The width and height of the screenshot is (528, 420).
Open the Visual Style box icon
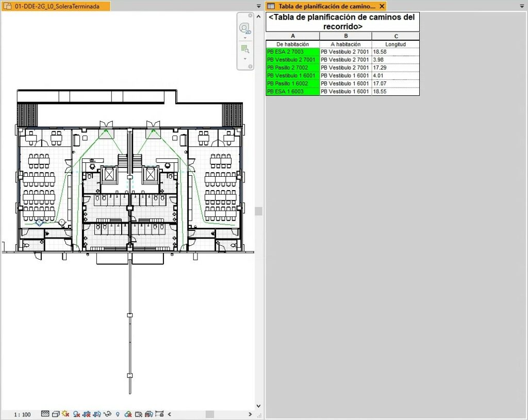coord(56,414)
